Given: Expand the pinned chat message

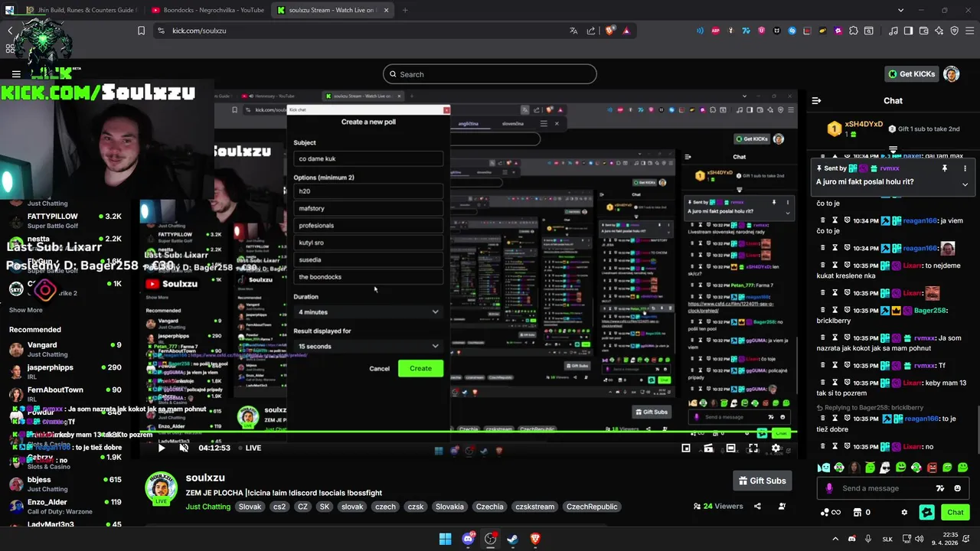Looking at the screenshot, I should [965, 184].
